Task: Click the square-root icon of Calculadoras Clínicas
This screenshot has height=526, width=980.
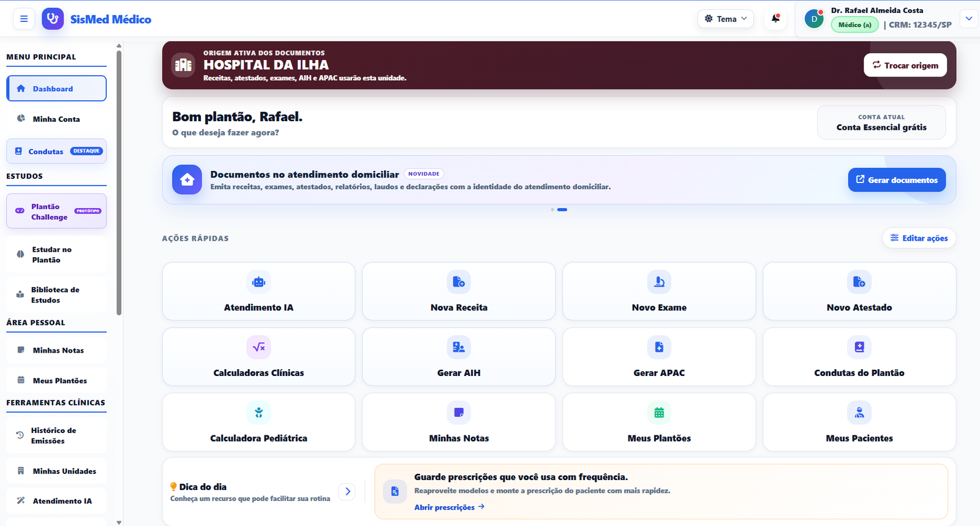Action: coord(258,347)
